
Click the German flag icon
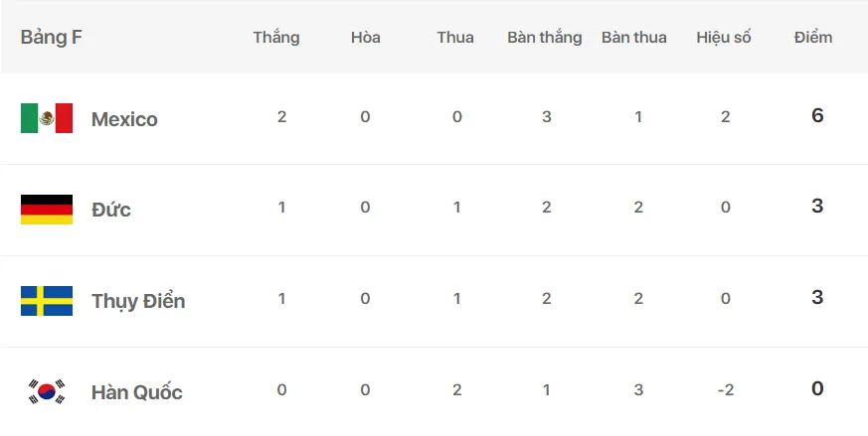[47, 210]
